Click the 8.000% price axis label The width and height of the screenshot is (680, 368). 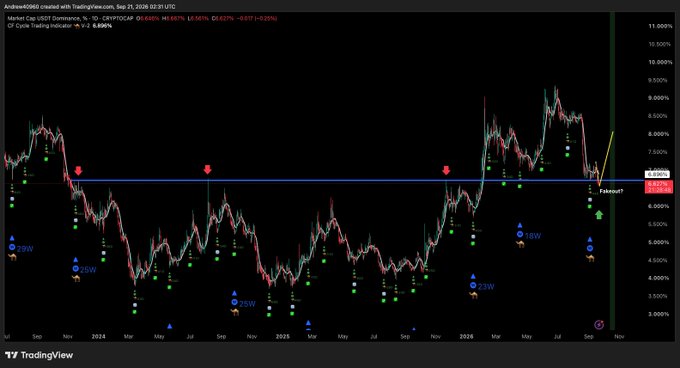658,134
